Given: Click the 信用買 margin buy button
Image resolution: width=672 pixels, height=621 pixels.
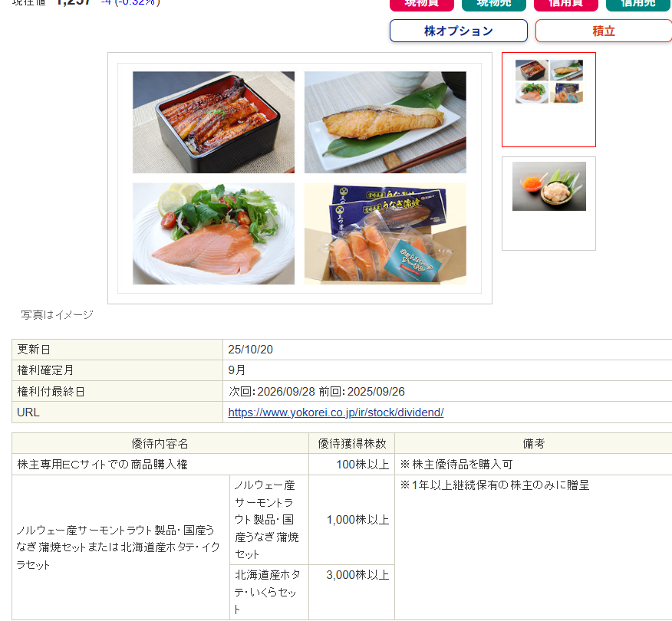Looking at the screenshot, I should point(565,4).
